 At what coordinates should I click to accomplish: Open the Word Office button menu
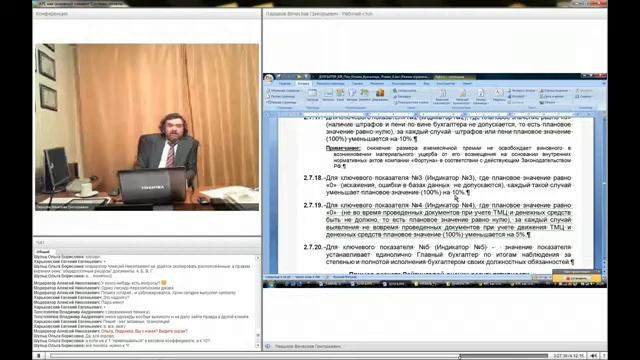(269, 78)
